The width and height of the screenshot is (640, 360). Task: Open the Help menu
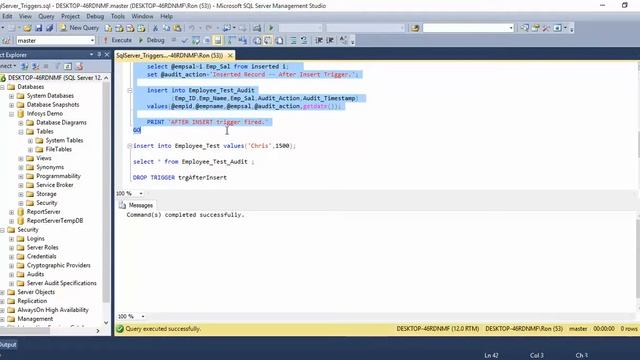pyautogui.click(x=166, y=16)
